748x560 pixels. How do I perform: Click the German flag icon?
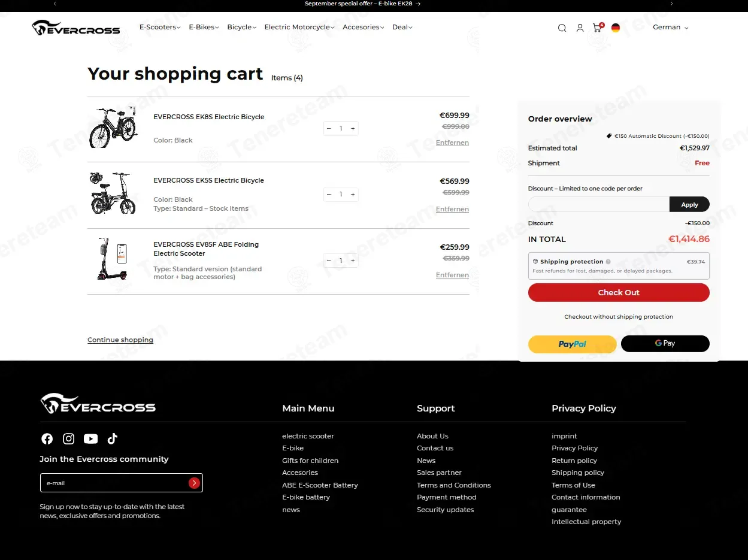coord(616,28)
